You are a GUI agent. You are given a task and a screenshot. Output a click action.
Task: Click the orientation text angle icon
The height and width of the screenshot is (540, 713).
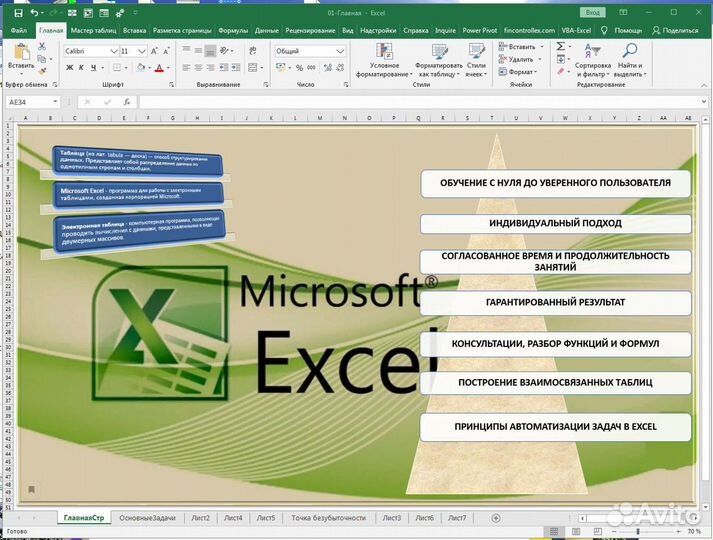coord(224,50)
